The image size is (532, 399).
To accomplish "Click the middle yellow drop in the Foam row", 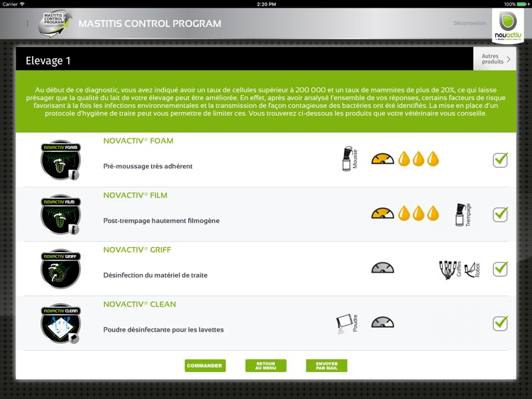I will [419, 158].
